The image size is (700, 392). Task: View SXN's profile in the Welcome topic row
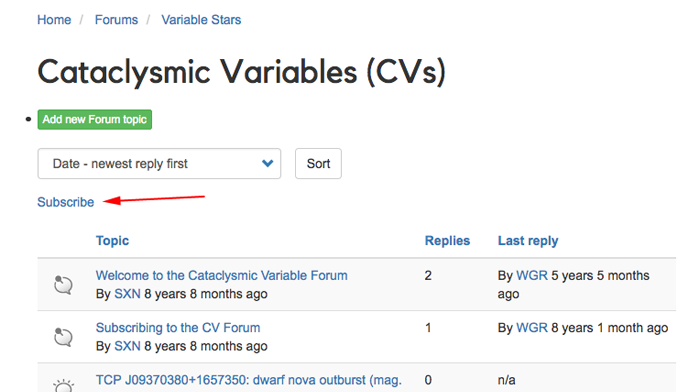pyautogui.click(x=127, y=294)
